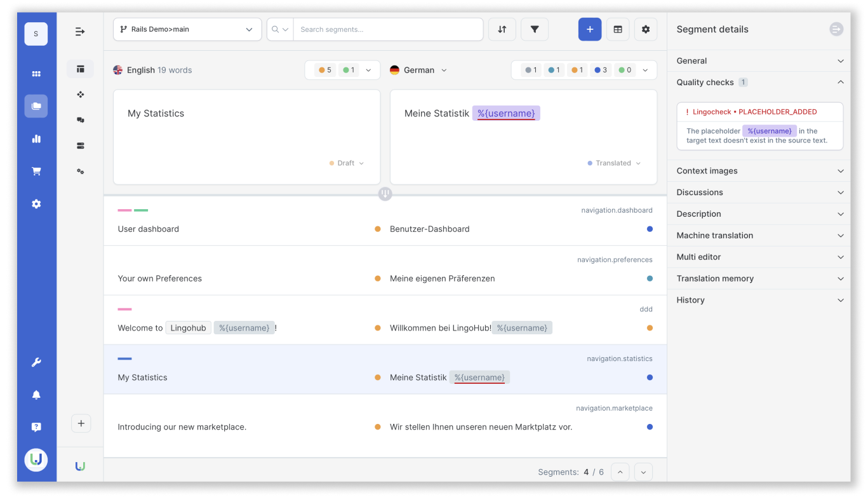Open the analytics bar chart sidebar icon

(x=36, y=139)
